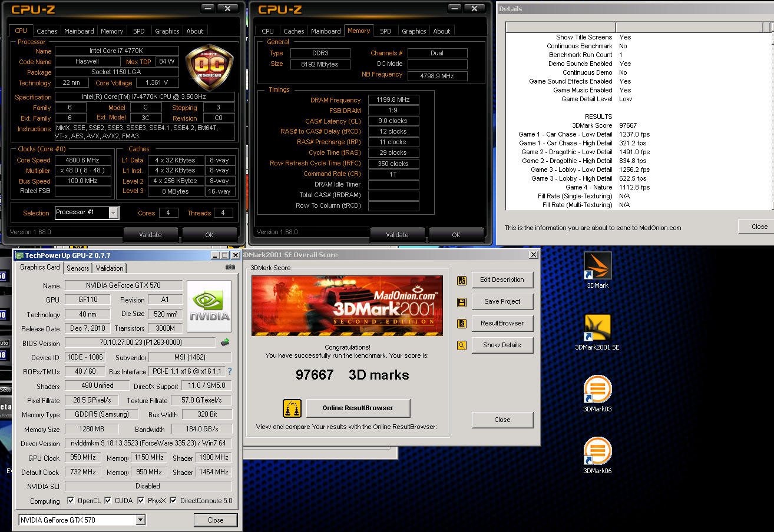The image size is (774, 532).
Task: Open About tab in left CPU-Z
Action: [x=195, y=31]
